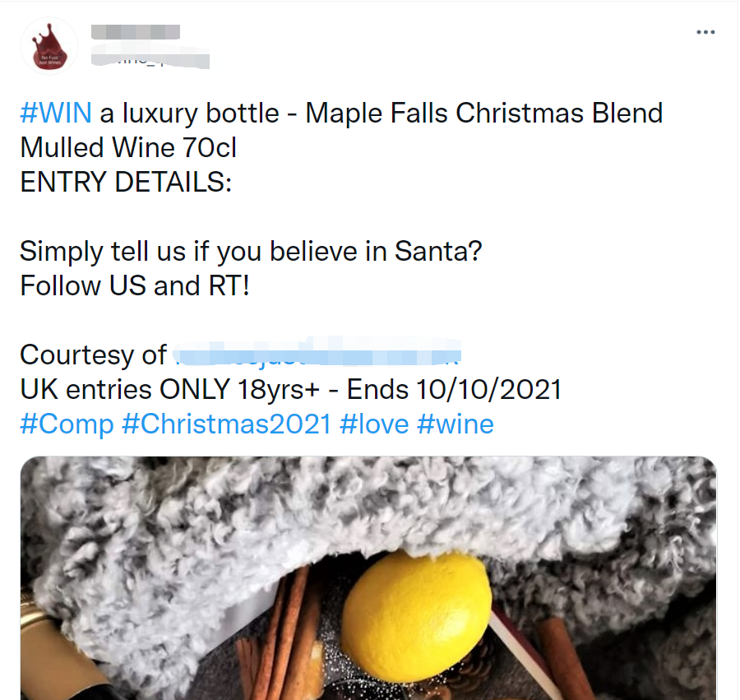Click the "Mulled Wine 70cl" text

pos(128,147)
